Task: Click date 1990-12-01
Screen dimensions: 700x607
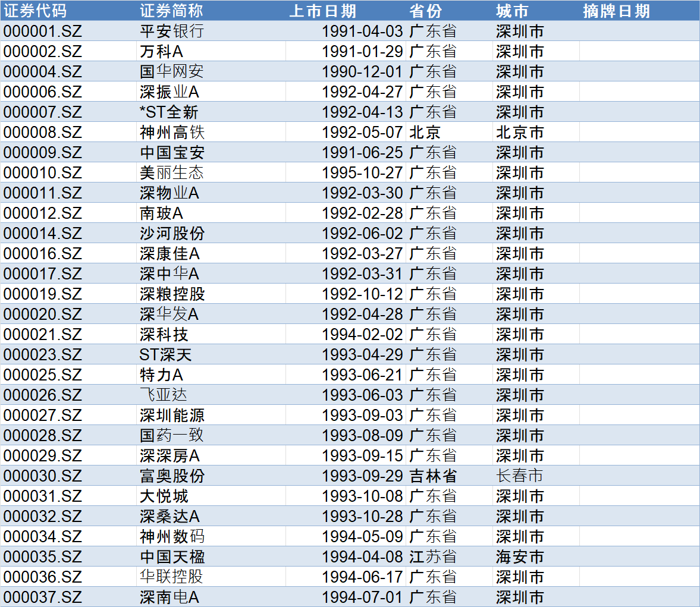Action: point(346,71)
